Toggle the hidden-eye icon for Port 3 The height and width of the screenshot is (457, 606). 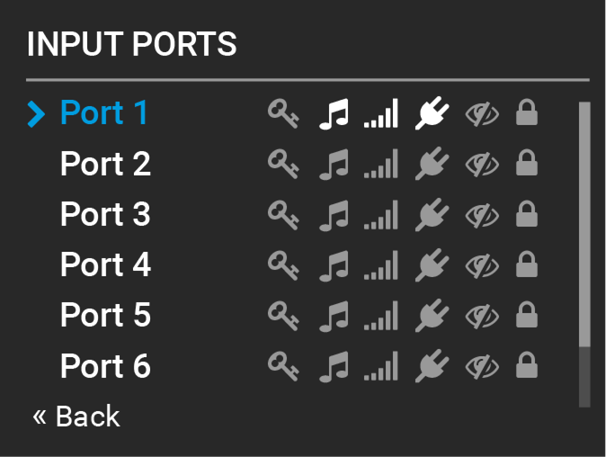[482, 215]
